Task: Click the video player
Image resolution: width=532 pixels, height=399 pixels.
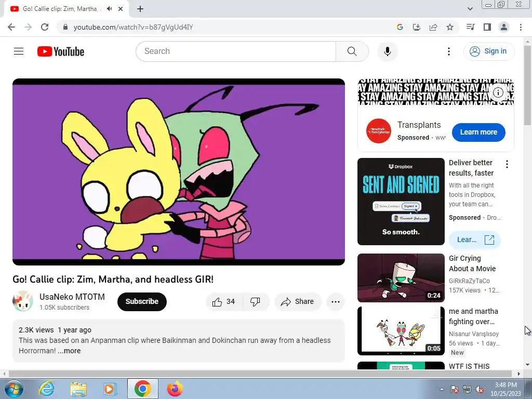Action: point(179,172)
